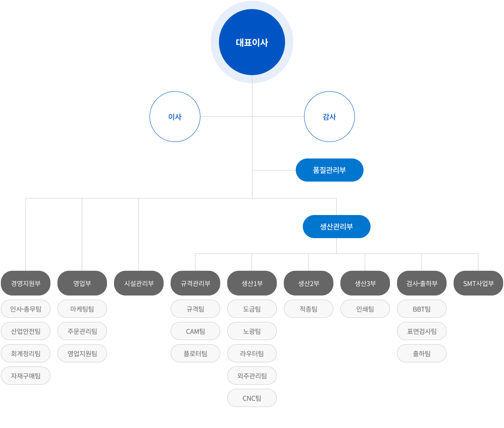Click the blue 품질관리부 box
Image resolution: width=504 pixels, height=428 pixels.
(329, 170)
